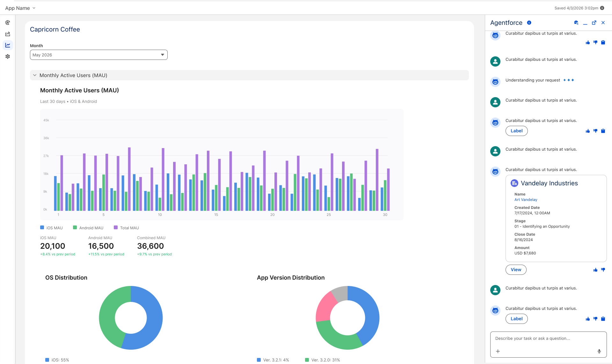
Task: Focus the Describe your task input field
Action: (x=548, y=339)
